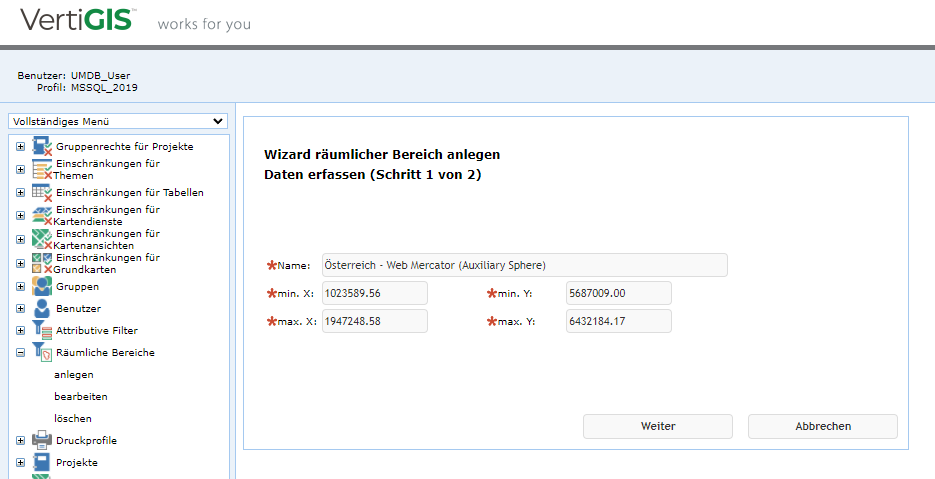The image size is (935, 479).
Task: Click the Gruppenrechte für Projekte icon
Action: coord(42,147)
